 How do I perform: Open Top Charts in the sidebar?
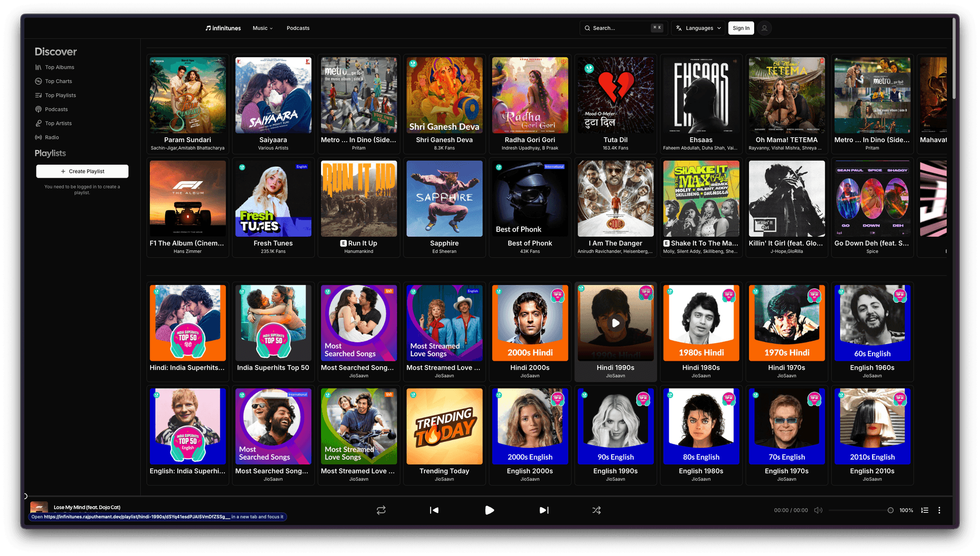pyautogui.click(x=54, y=81)
